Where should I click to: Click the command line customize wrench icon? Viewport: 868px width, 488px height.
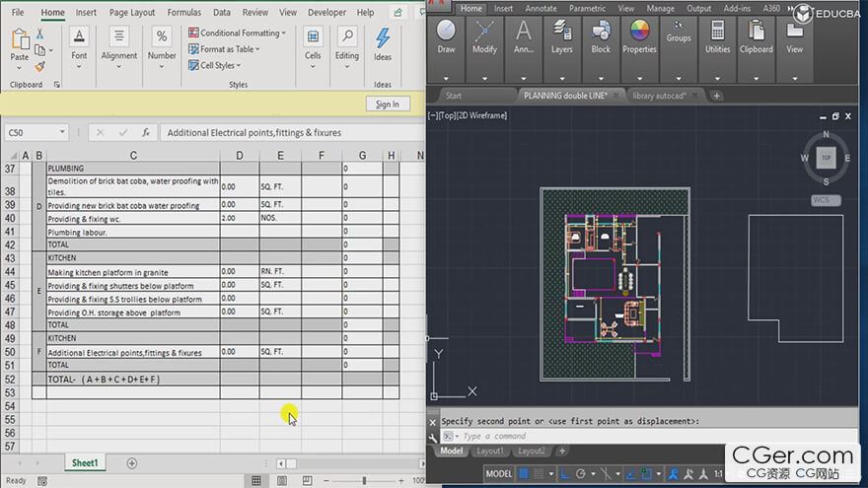click(433, 438)
